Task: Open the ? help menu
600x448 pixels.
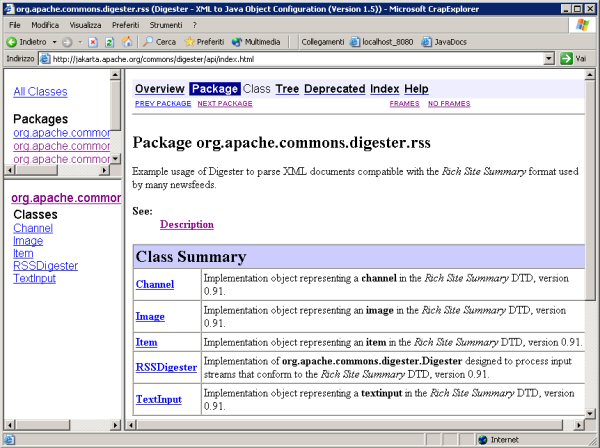Action: [194, 25]
